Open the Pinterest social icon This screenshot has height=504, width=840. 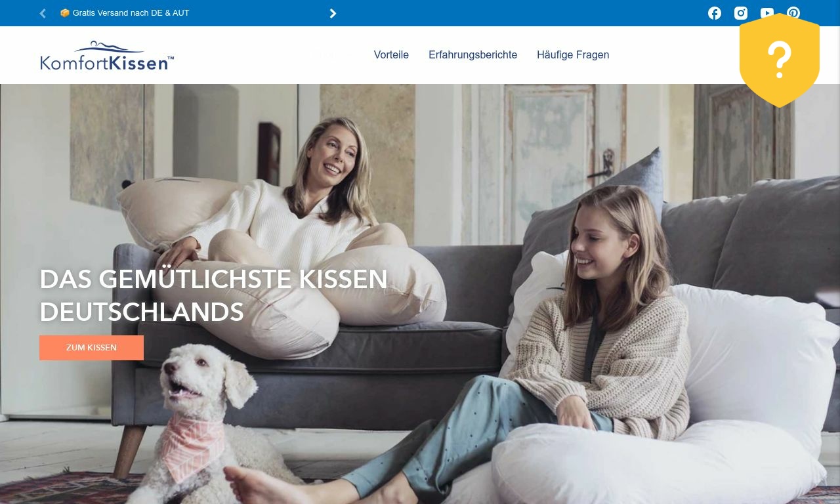coord(793,13)
